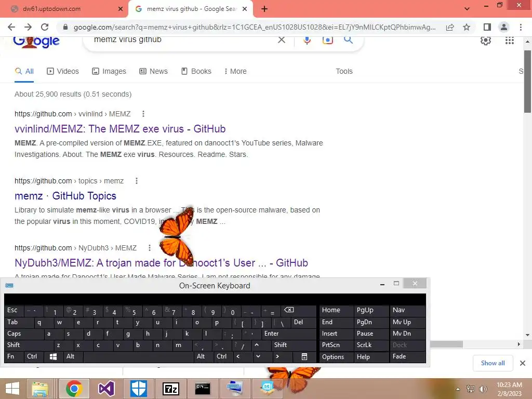Click Chrome forward arrow button
Screen dimensions: 532x399
tap(28, 27)
